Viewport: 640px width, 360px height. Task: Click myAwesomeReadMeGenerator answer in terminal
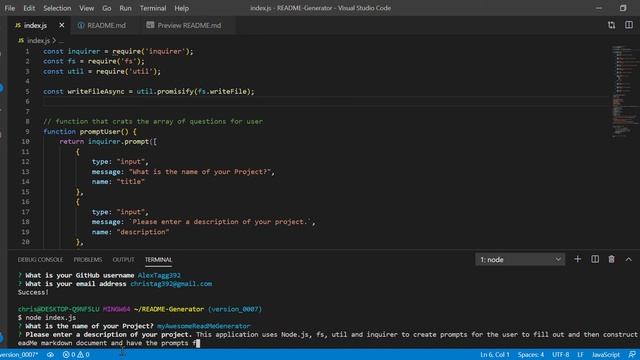point(204,326)
